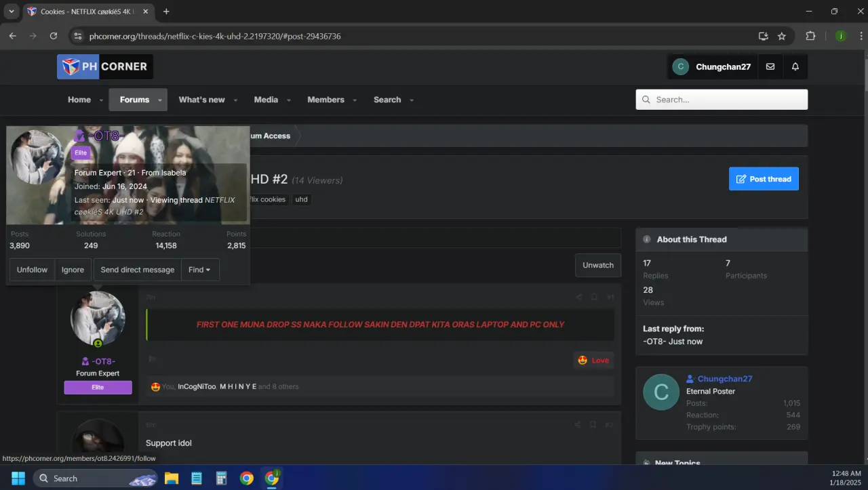Expand the Media menu arrow

288,100
